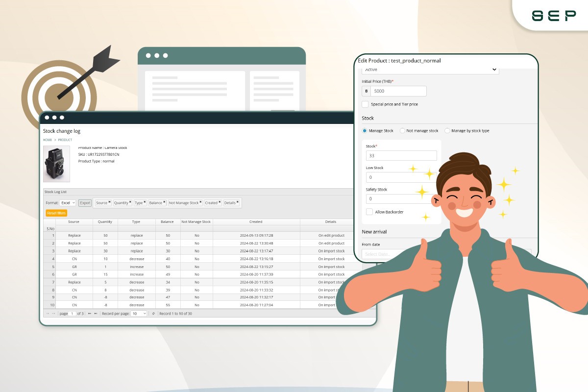Remove the Created column tag
Screen dimensions: 588x392
click(x=220, y=202)
